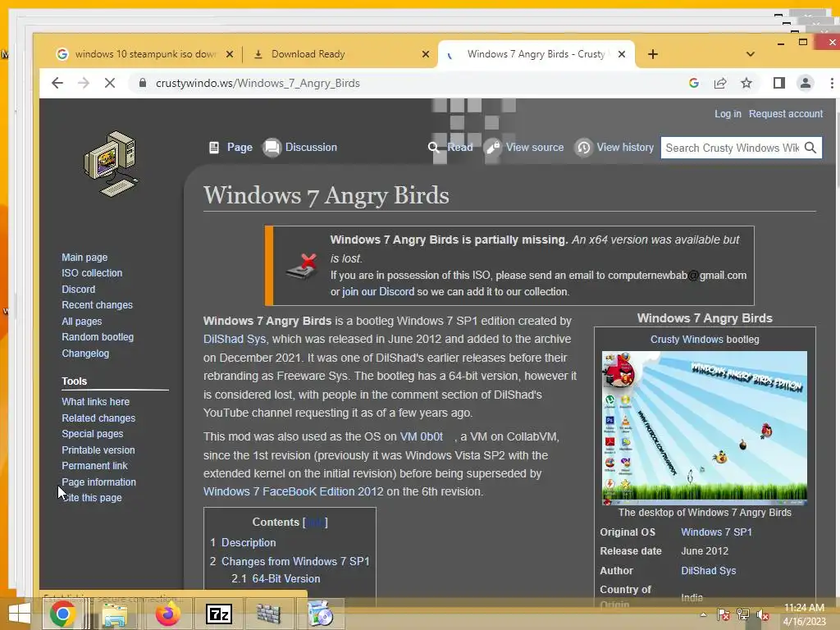Open What links here

point(95,402)
